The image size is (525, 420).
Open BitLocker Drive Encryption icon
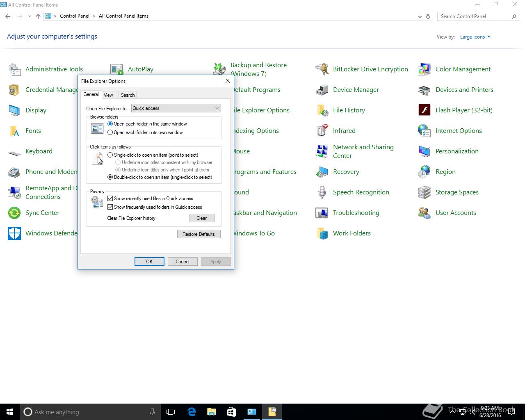click(x=322, y=69)
